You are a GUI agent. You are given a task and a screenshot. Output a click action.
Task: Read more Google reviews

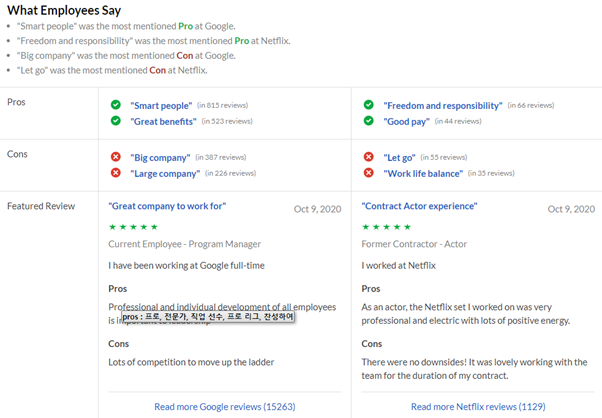pyautogui.click(x=224, y=407)
